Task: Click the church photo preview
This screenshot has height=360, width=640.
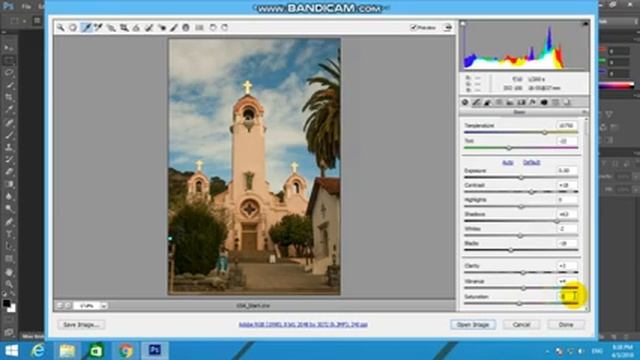Action: pos(254,167)
